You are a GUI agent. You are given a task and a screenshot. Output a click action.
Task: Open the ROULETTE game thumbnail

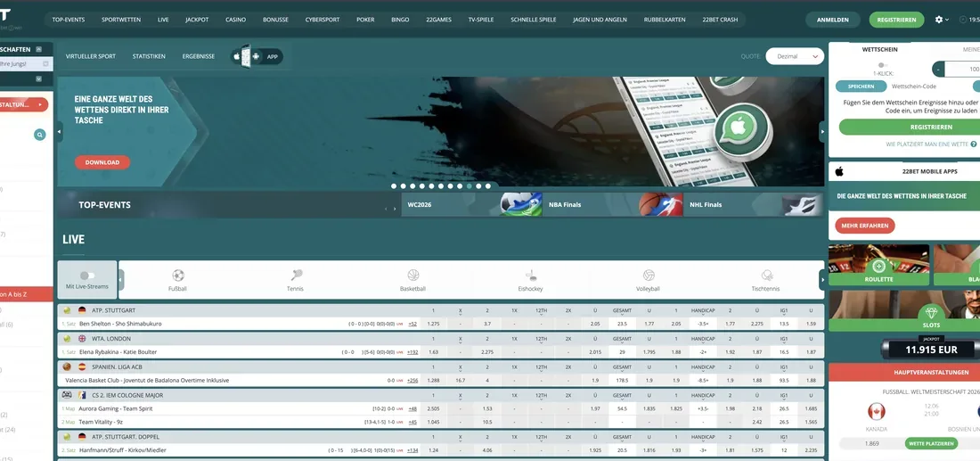pyautogui.click(x=878, y=265)
